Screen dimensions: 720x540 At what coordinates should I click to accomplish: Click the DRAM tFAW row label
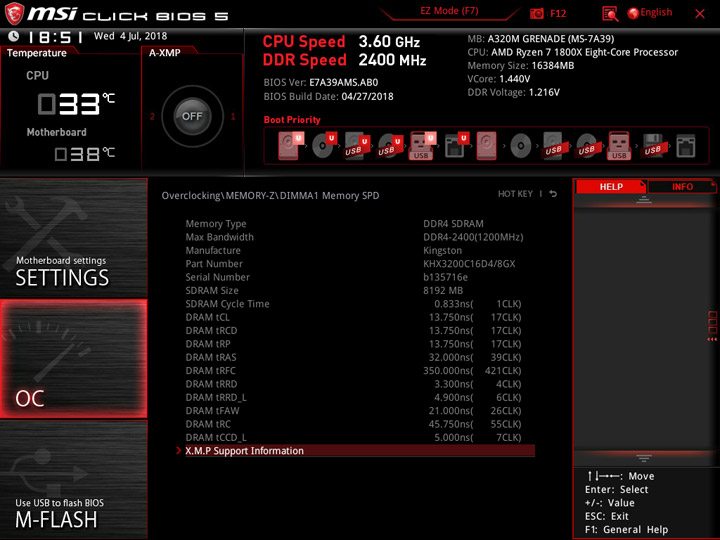(212, 411)
